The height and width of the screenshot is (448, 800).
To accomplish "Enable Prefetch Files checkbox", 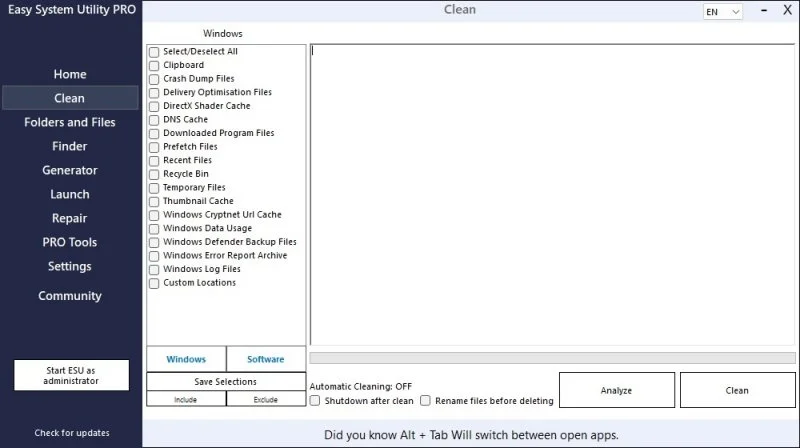I will point(154,147).
